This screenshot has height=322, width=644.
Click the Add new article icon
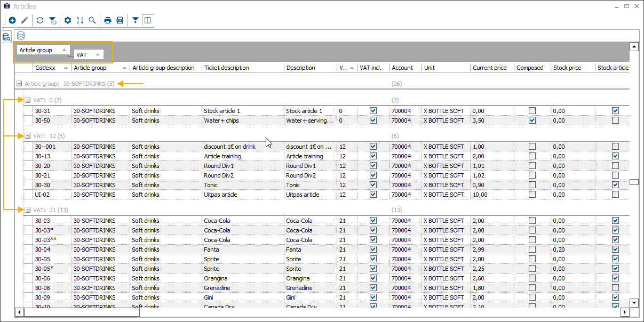point(12,20)
